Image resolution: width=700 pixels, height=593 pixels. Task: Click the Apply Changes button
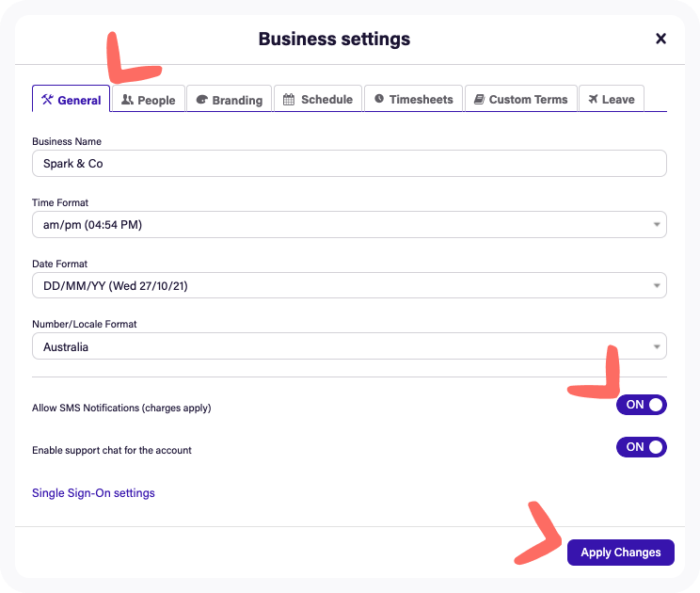(621, 553)
